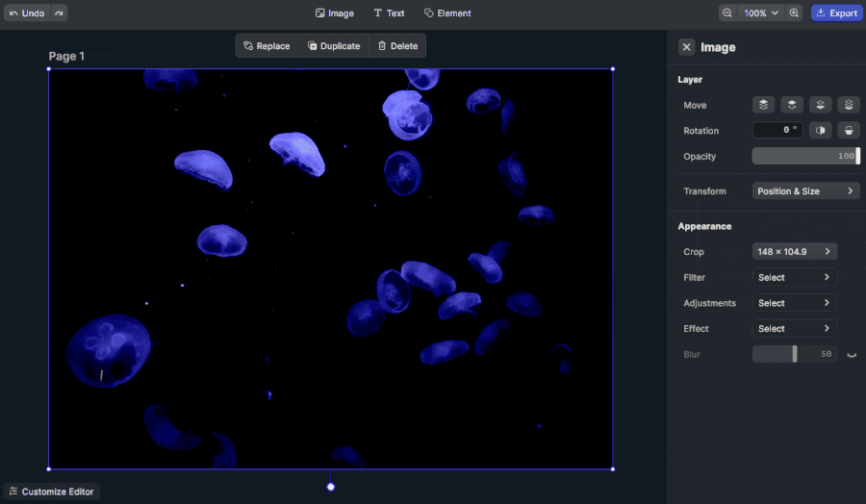Move layer one step backward

click(x=820, y=105)
